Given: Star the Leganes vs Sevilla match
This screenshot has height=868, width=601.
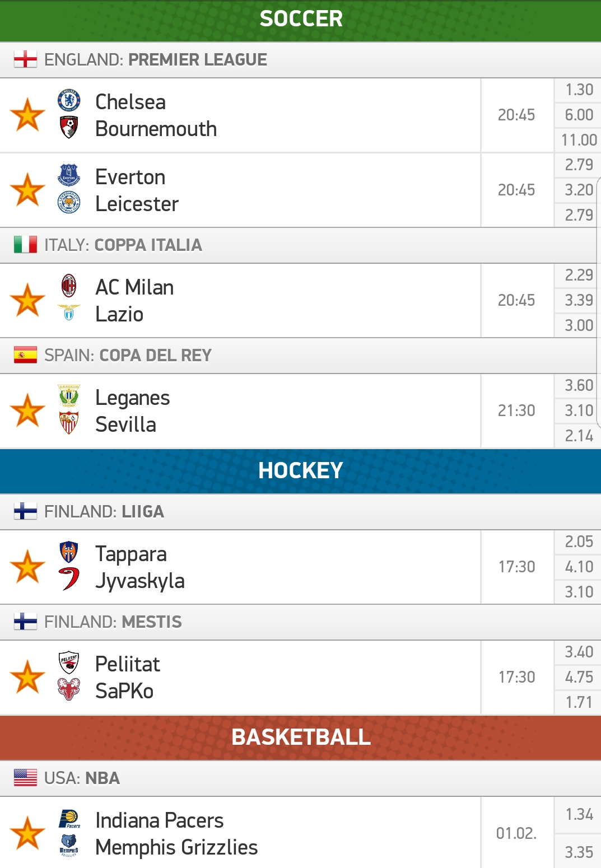Looking at the screenshot, I should [27, 410].
